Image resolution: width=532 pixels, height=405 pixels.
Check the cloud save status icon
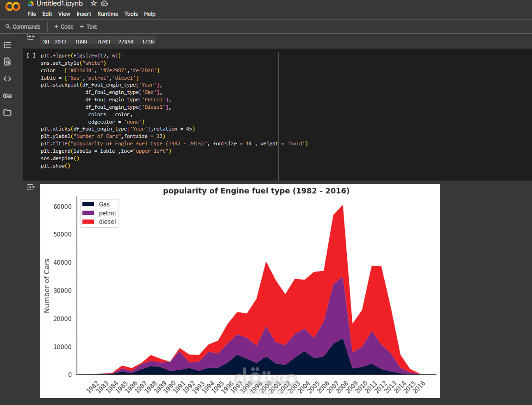[105, 3]
